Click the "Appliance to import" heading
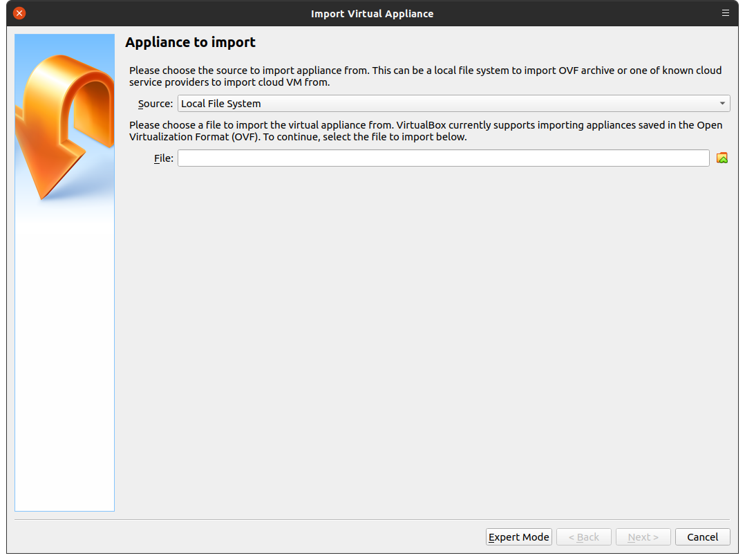This screenshot has height=560, width=745. (190, 42)
